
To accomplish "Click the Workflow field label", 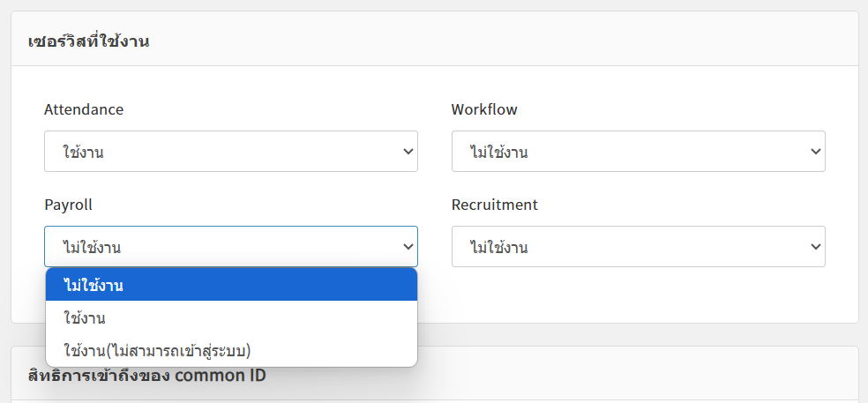I will pos(484,109).
